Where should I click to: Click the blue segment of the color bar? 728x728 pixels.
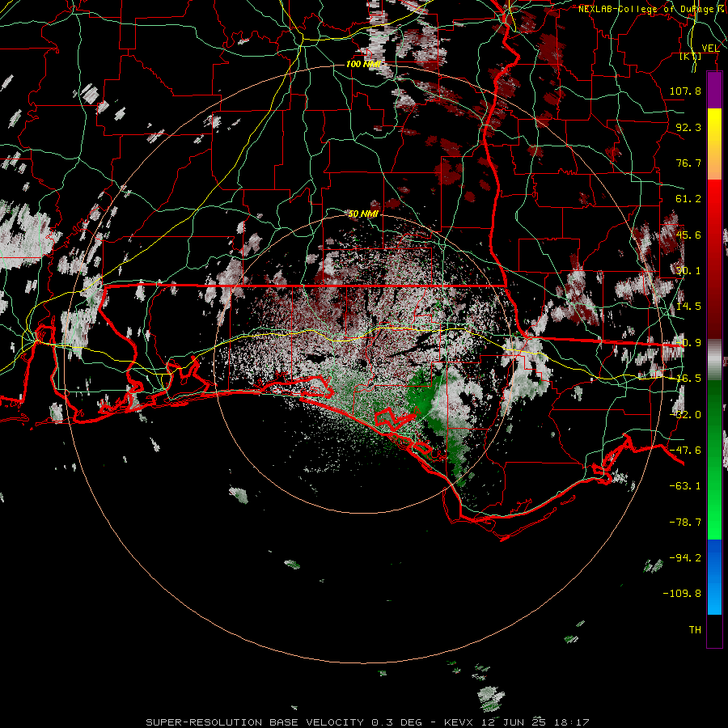tap(714, 577)
